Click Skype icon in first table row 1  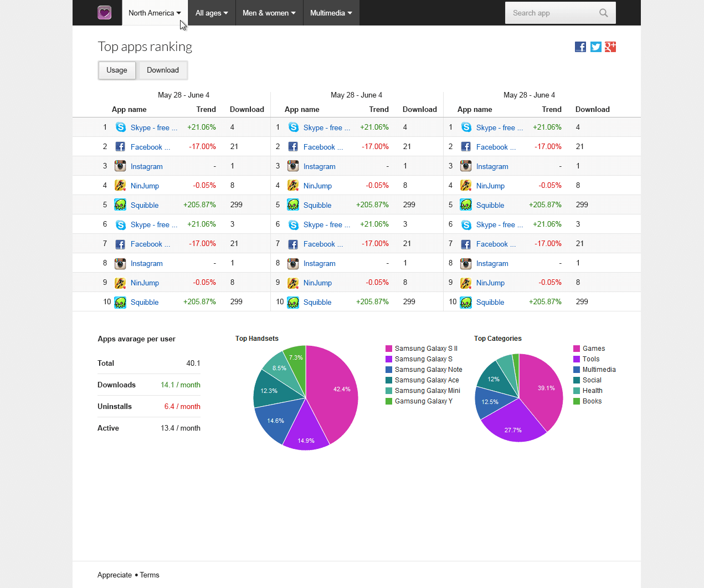(x=120, y=127)
